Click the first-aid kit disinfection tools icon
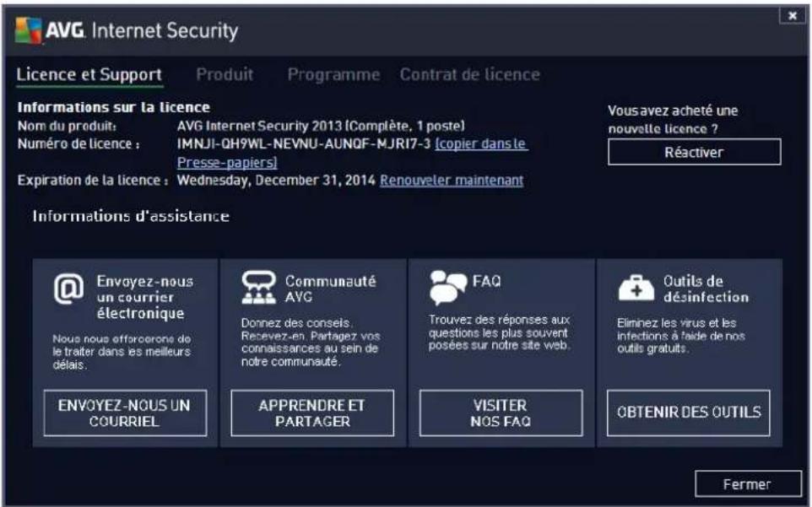Image resolution: width=812 pixels, height=507 pixels. click(x=636, y=288)
